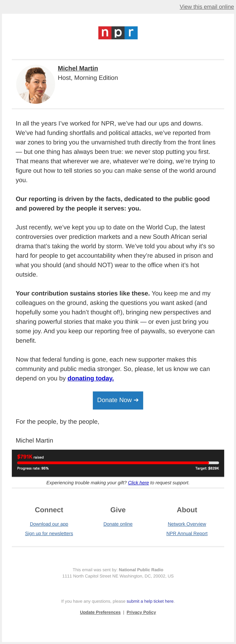This screenshot has height=644, width=236.
Task: Open the Privacy Policy link
Action: click(x=141, y=612)
